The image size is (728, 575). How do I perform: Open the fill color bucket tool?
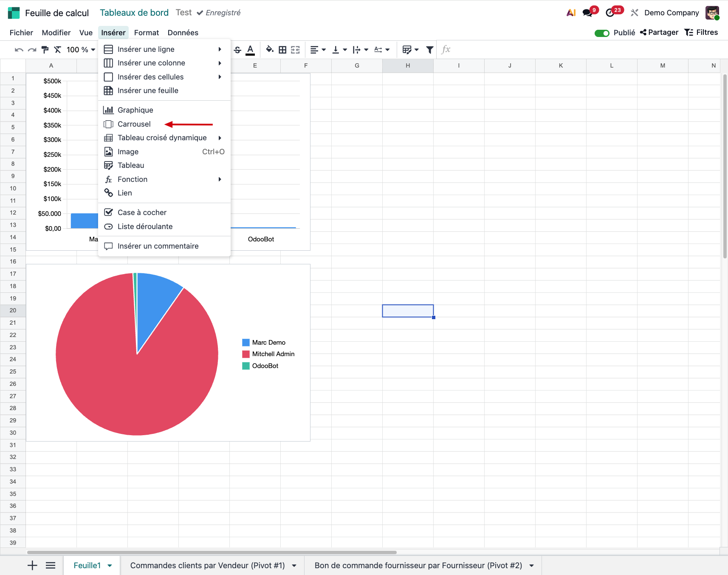269,50
